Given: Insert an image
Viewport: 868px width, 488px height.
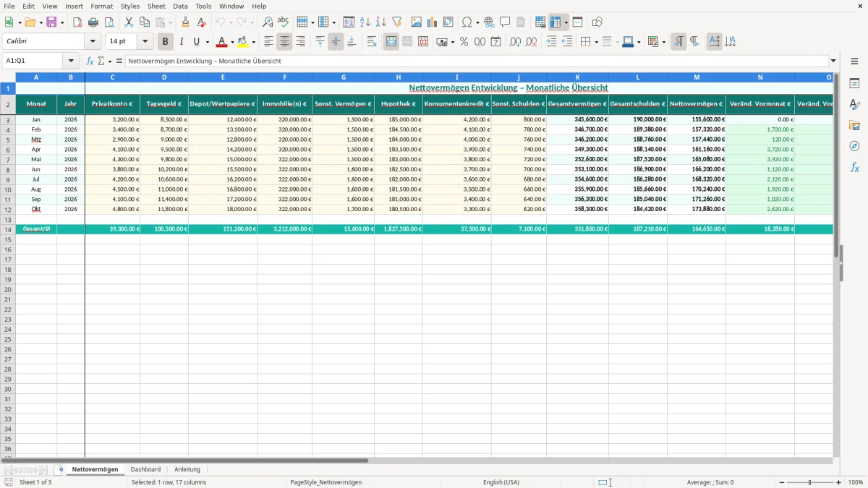Looking at the screenshot, I should pyautogui.click(x=417, y=22).
